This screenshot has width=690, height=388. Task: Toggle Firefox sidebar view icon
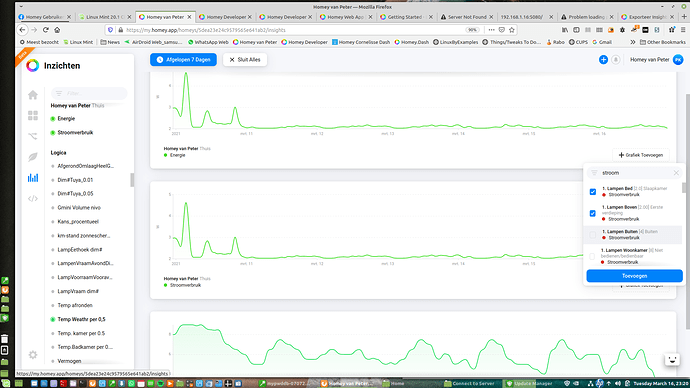pos(576,30)
